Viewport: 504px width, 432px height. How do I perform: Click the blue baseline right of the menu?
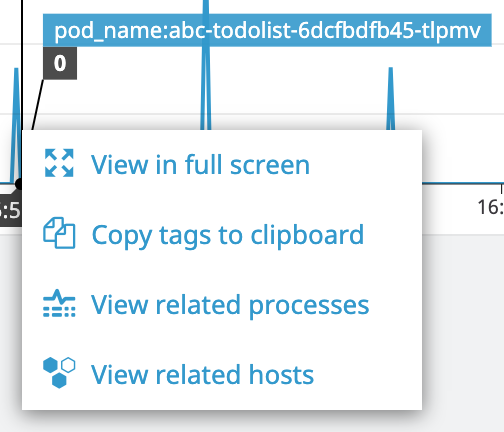463,183
